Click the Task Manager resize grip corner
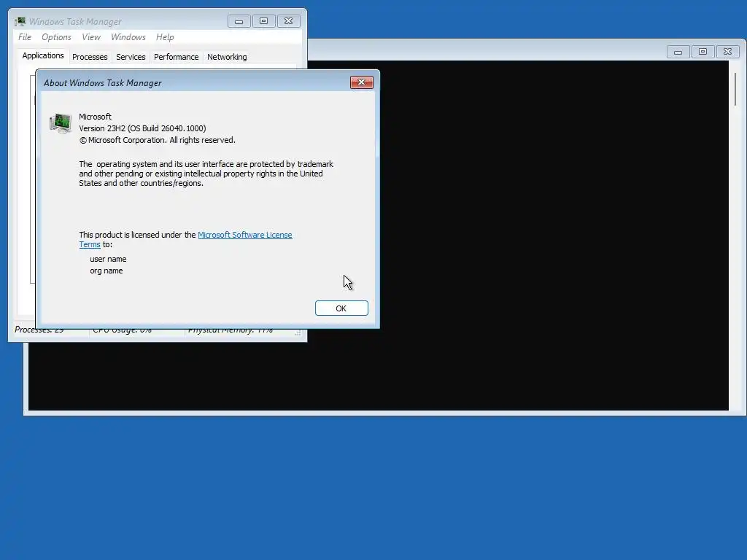The width and height of the screenshot is (747, 560). coord(298,332)
